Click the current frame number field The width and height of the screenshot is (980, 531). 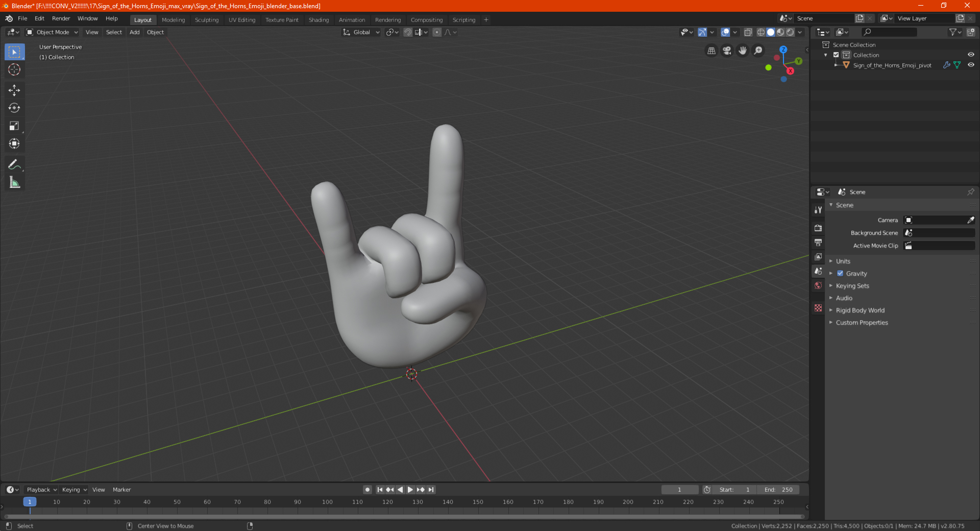[x=680, y=490]
